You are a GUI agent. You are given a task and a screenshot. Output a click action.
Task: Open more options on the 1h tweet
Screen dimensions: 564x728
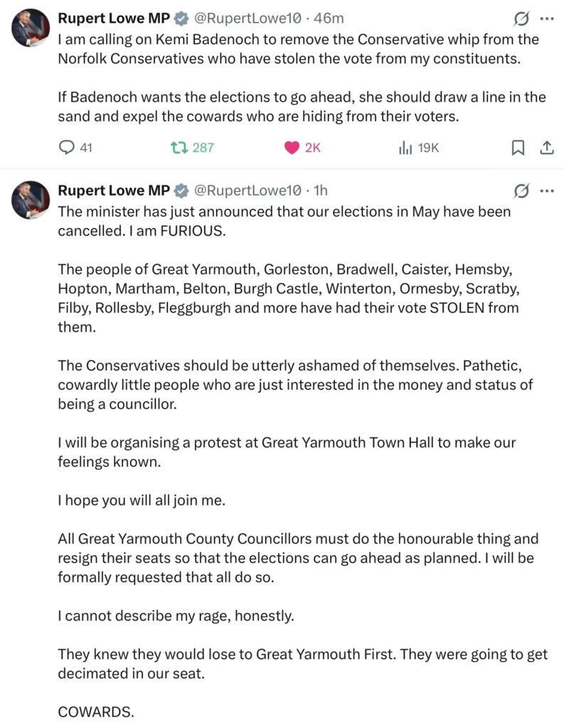pyautogui.click(x=546, y=191)
